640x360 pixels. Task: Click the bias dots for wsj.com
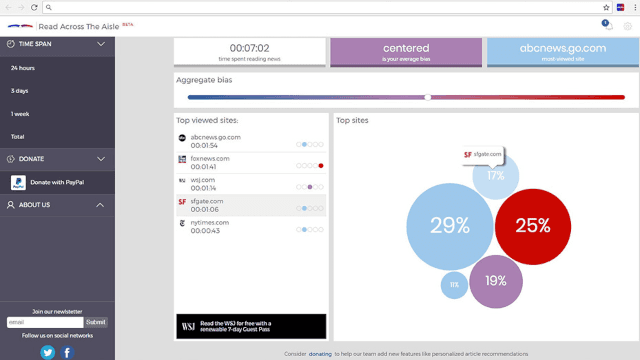(310, 187)
